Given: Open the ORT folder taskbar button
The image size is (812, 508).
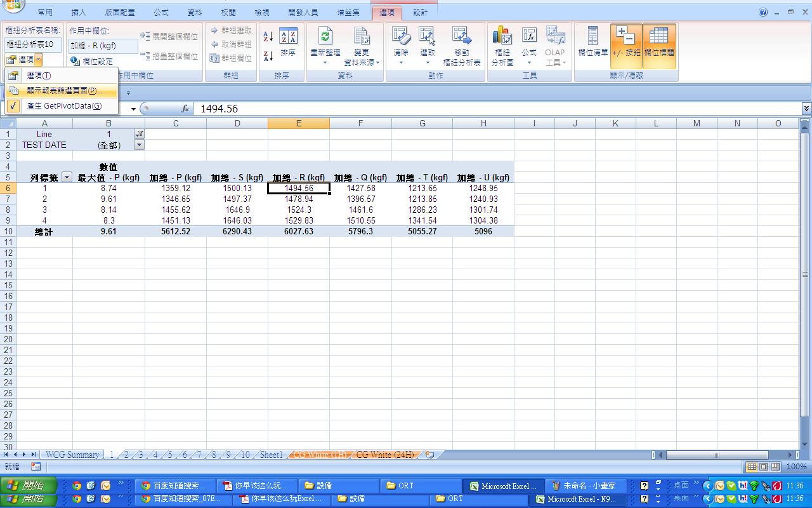Looking at the screenshot, I should 420,486.
